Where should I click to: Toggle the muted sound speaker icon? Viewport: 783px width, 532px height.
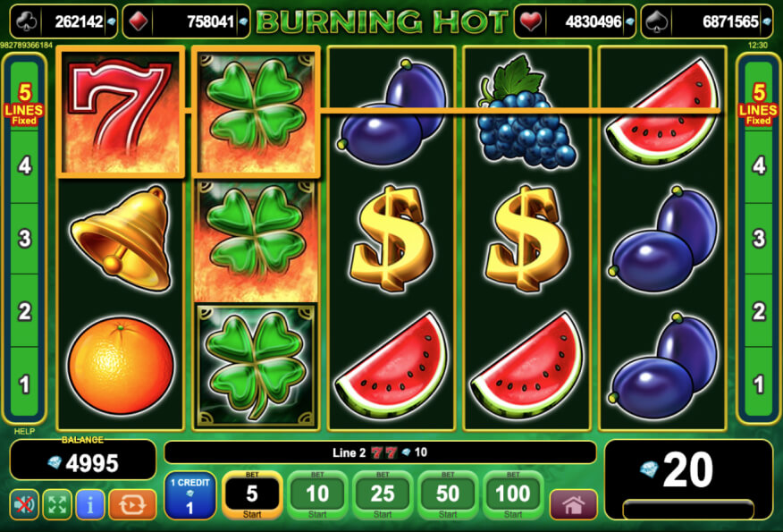tap(24, 504)
